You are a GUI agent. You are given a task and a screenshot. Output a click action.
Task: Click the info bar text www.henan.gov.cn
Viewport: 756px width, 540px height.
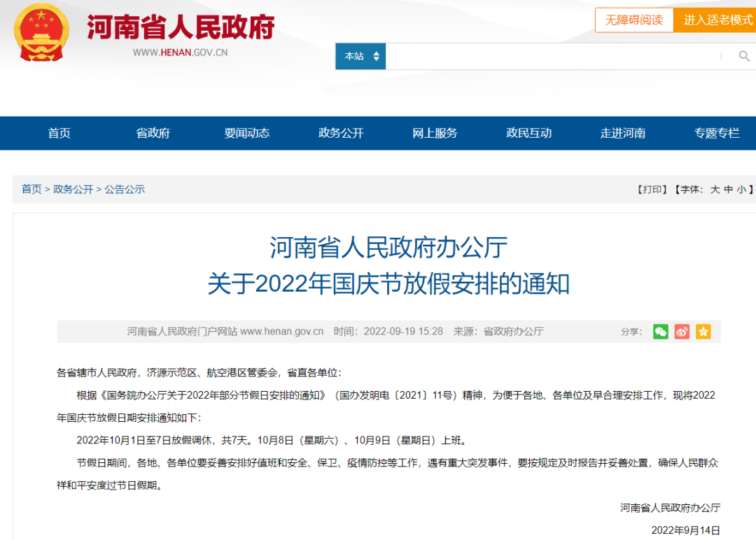tap(281, 332)
